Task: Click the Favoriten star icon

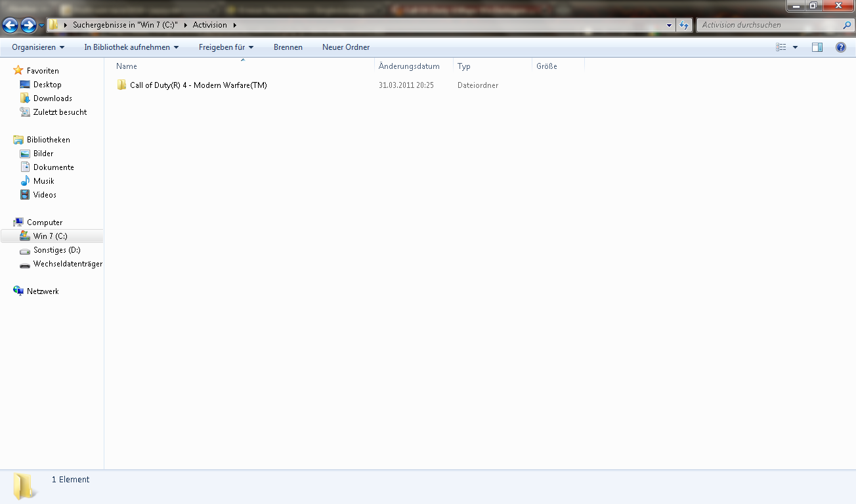Action: (x=18, y=70)
